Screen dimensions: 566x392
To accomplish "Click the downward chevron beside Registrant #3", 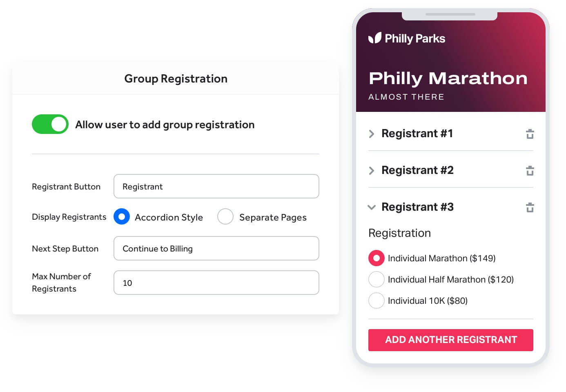I will [x=372, y=207].
